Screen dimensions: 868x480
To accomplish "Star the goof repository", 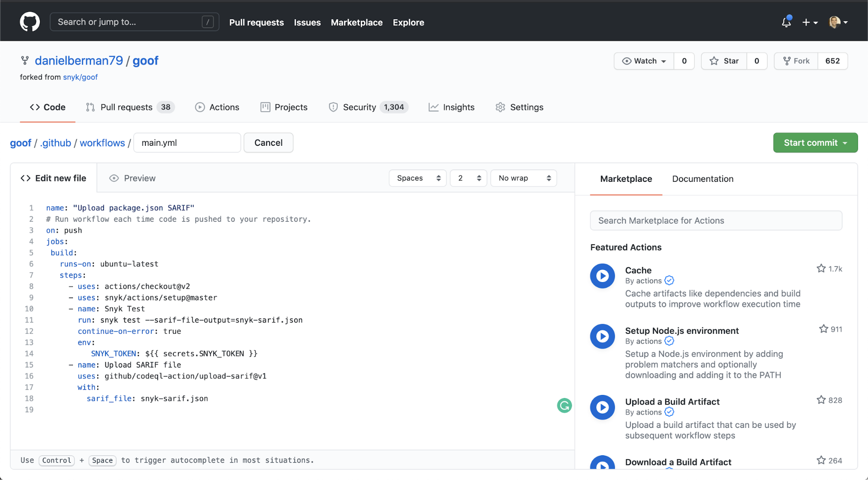I will click(724, 61).
